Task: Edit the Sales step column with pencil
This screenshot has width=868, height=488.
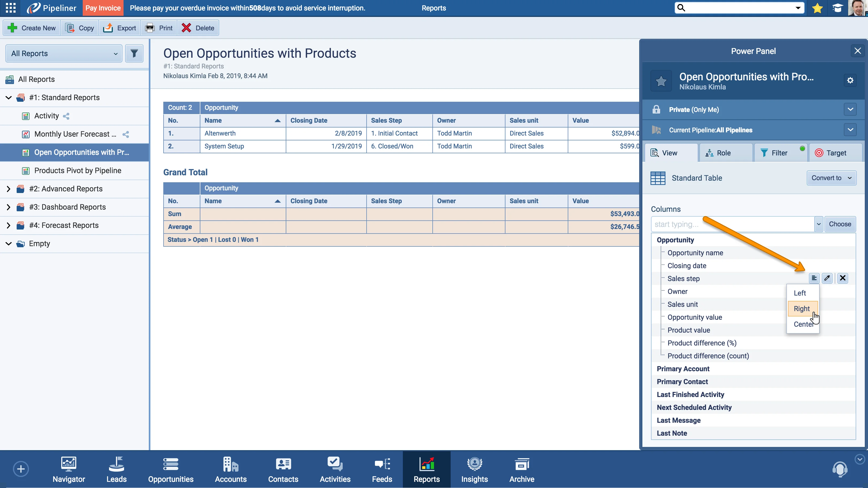Action: (x=827, y=278)
